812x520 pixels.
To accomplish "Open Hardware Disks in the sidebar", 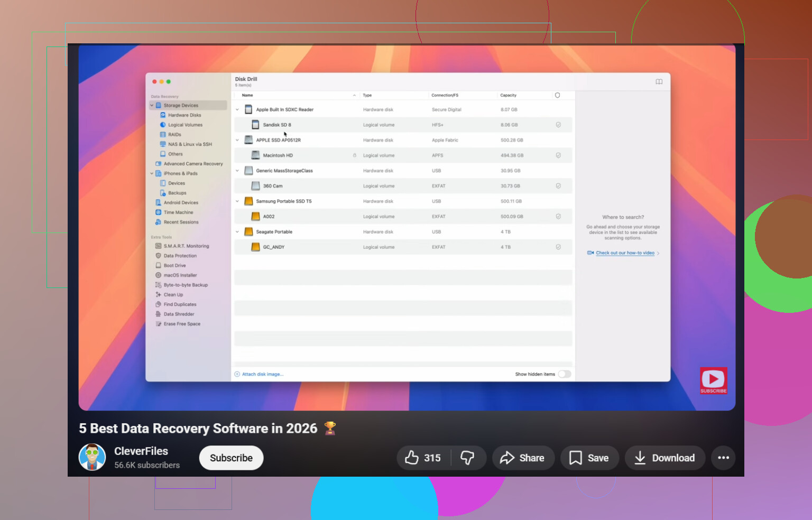I will (x=184, y=115).
